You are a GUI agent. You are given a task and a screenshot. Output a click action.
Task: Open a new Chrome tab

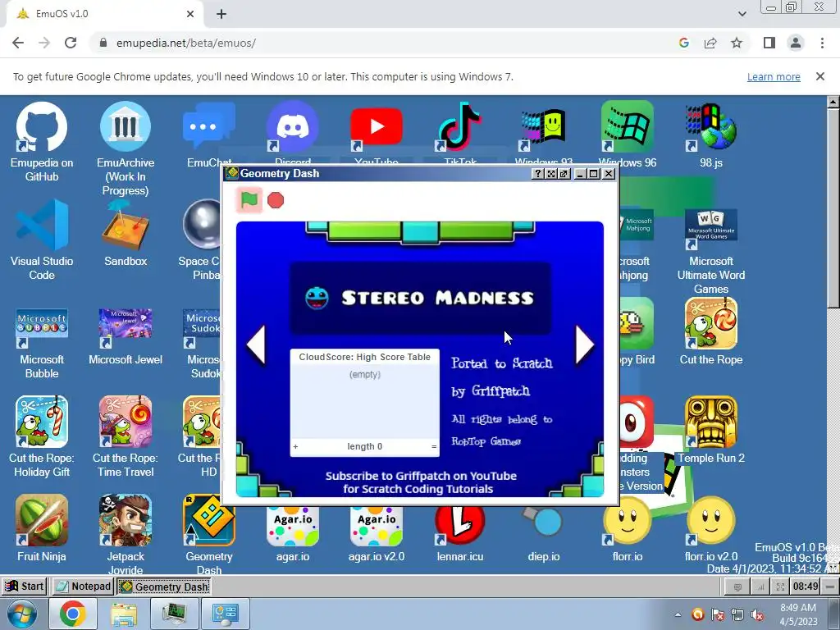221,14
